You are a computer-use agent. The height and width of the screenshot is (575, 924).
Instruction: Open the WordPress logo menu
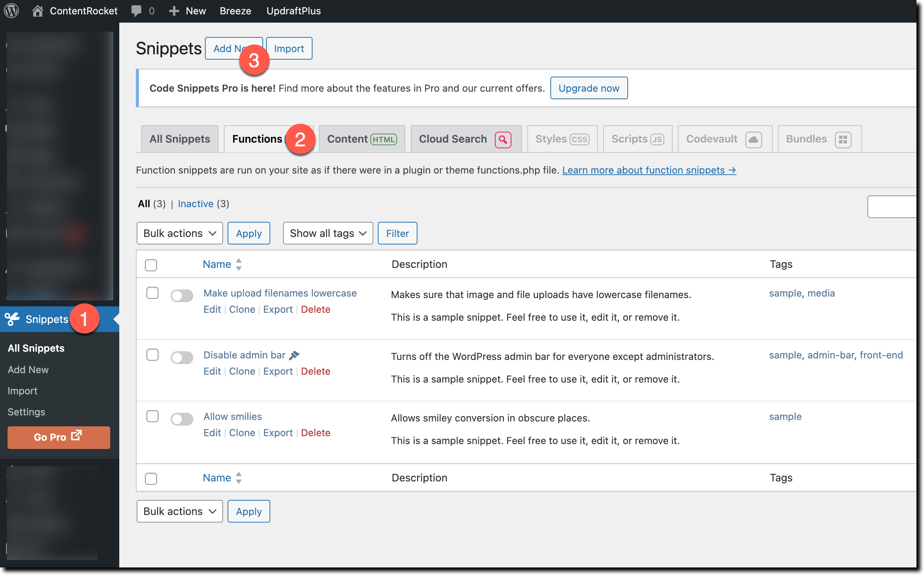pos(11,11)
